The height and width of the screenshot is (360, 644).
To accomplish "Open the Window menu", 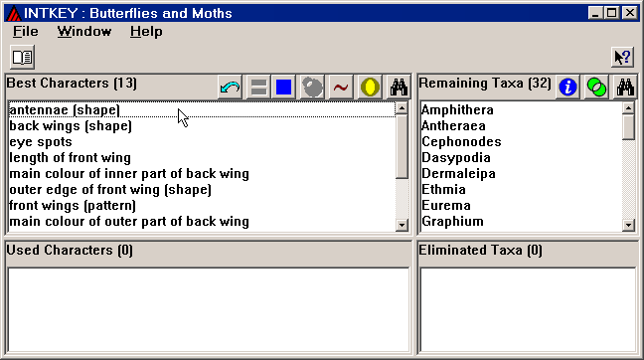I will pos(84,32).
